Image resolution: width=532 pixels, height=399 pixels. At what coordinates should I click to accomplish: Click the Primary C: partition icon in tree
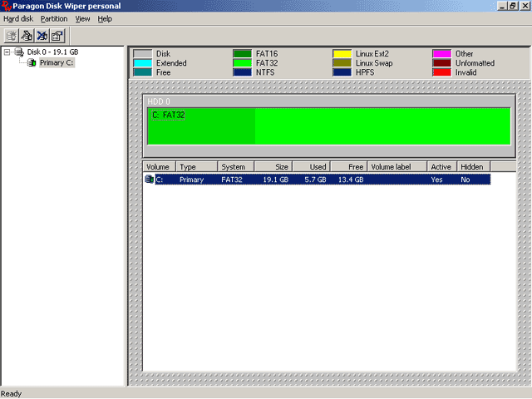(32, 63)
